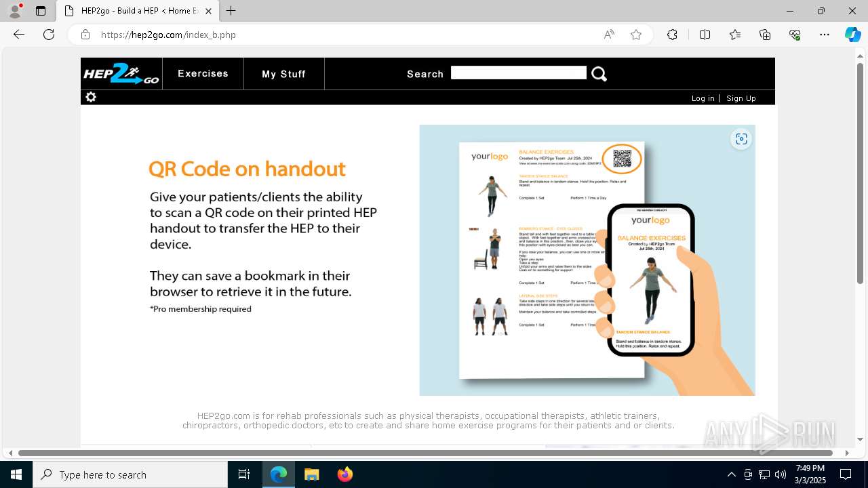The height and width of the screenshot is (488, 868).
Task: Open Microsoft Edge from taskbar
Action: pos(279,474)
